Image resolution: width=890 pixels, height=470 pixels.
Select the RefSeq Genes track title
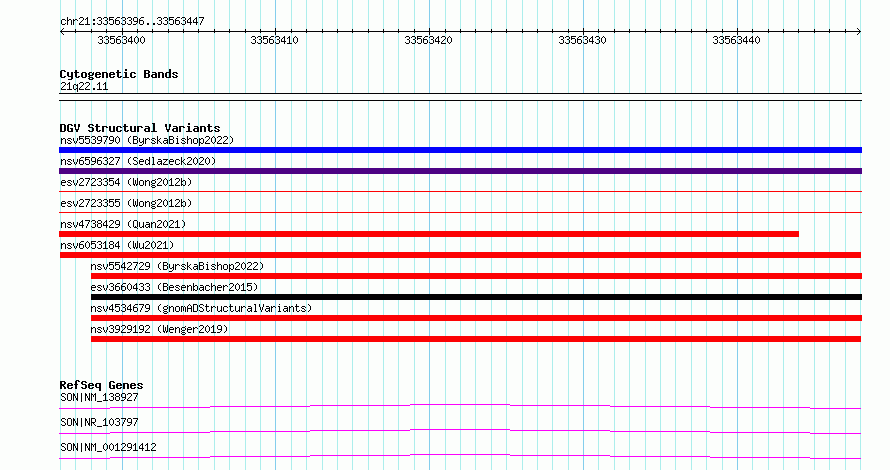[x=101, y=385]
